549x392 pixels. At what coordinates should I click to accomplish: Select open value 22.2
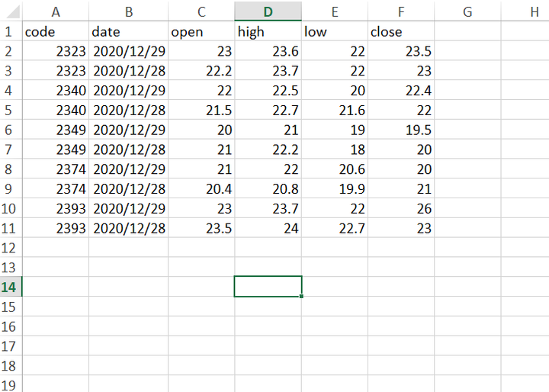[201, 71]
